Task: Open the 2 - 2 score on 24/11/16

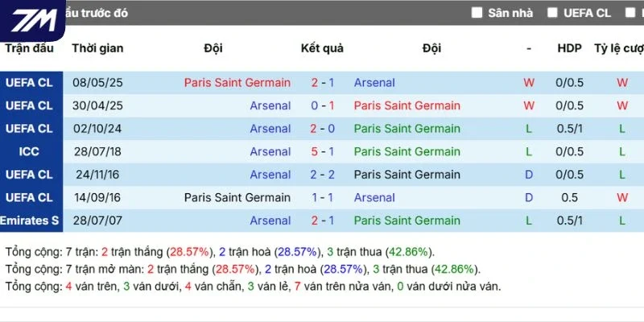Action: 323,175
